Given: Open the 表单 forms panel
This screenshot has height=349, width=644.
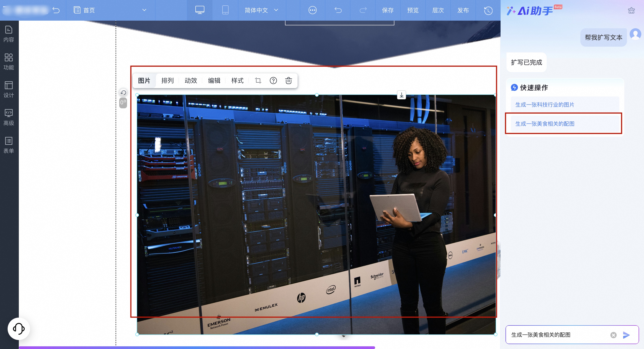Looking at the screenshot, I should [x=9, y=145].
